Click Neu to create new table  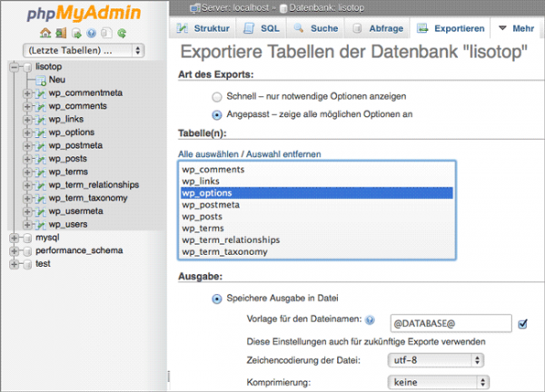point(57,80)
